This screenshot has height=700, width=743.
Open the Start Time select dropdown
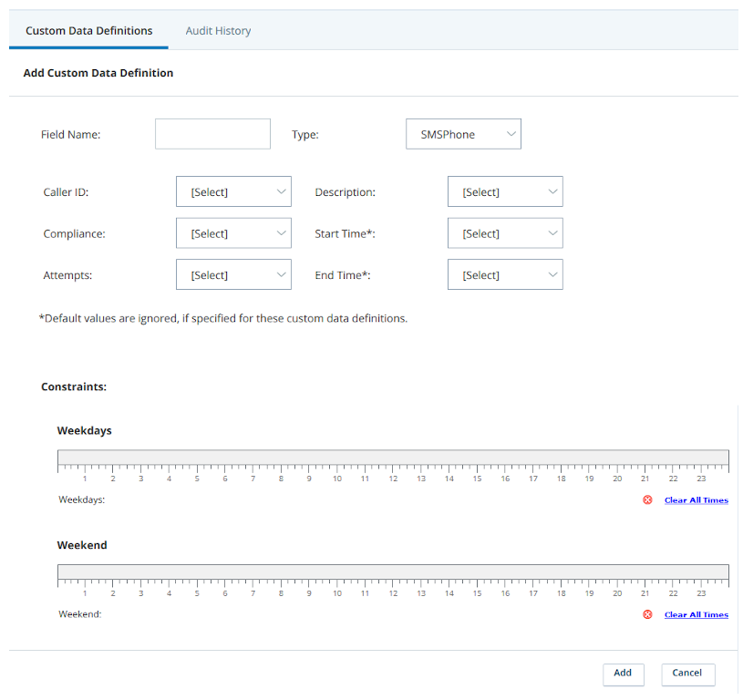[505, 233]
